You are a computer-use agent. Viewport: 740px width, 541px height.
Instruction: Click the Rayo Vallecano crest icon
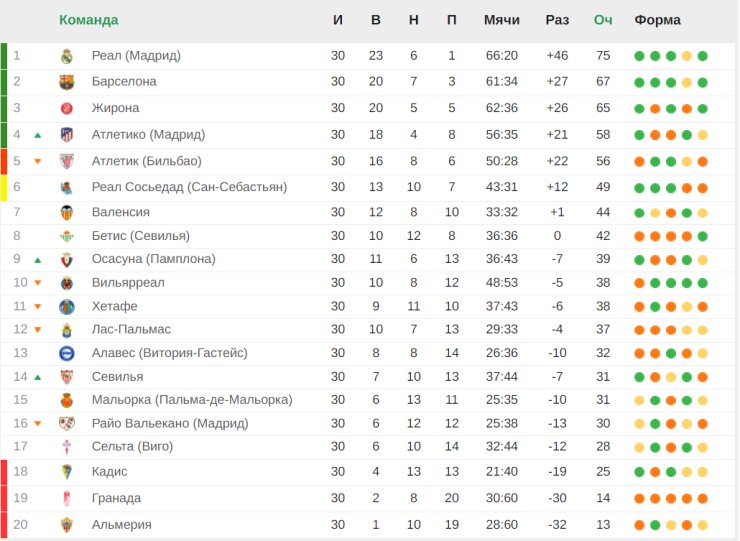coord(67,423)
